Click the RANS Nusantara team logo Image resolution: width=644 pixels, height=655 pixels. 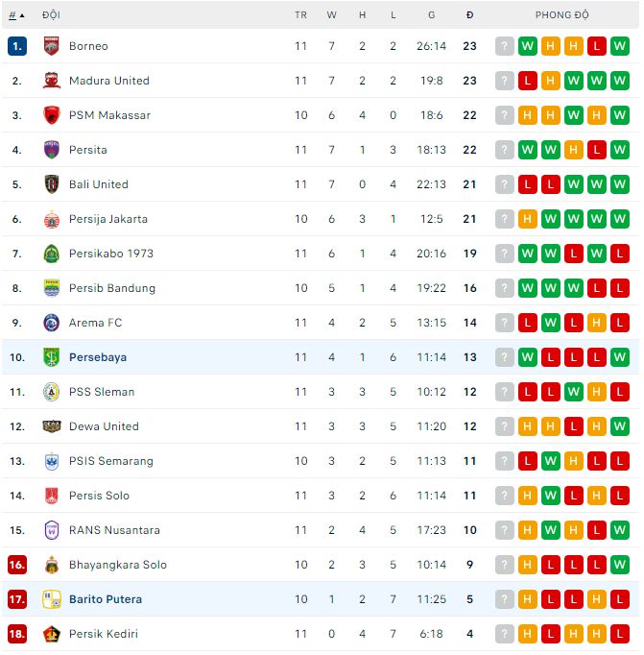(52, 530)
